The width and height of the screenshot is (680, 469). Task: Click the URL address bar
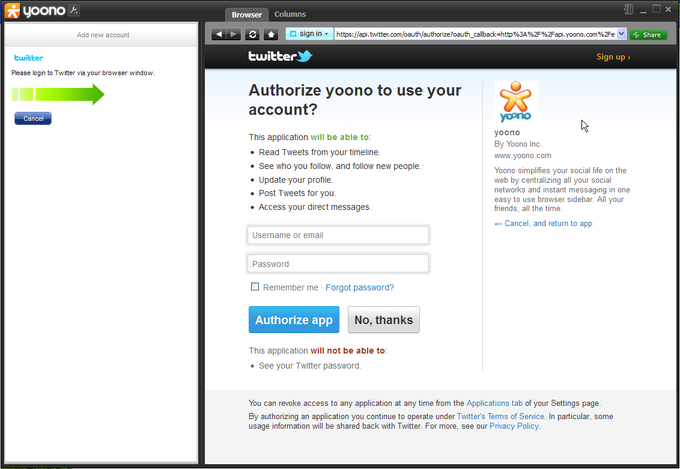click(475, 34)
